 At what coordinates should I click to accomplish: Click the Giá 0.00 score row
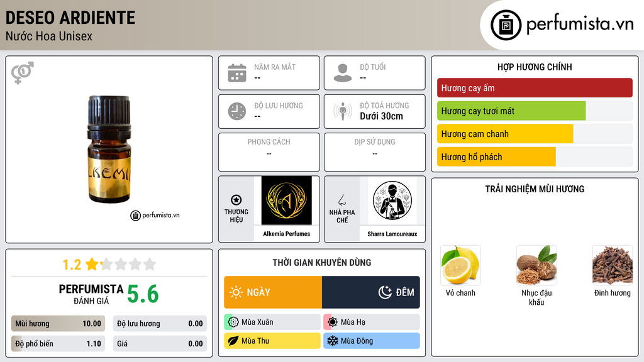160,344
